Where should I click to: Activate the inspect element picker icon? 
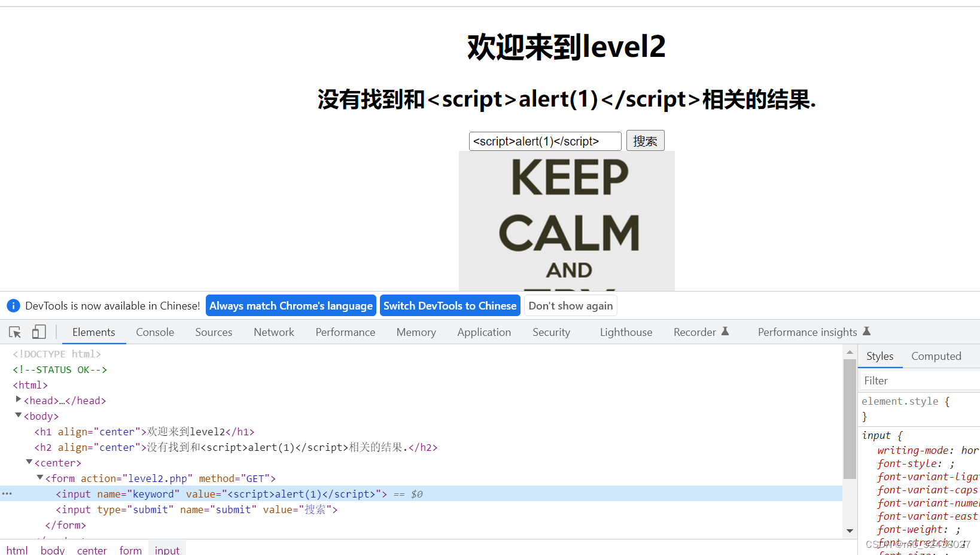click(x=15, y=332)
